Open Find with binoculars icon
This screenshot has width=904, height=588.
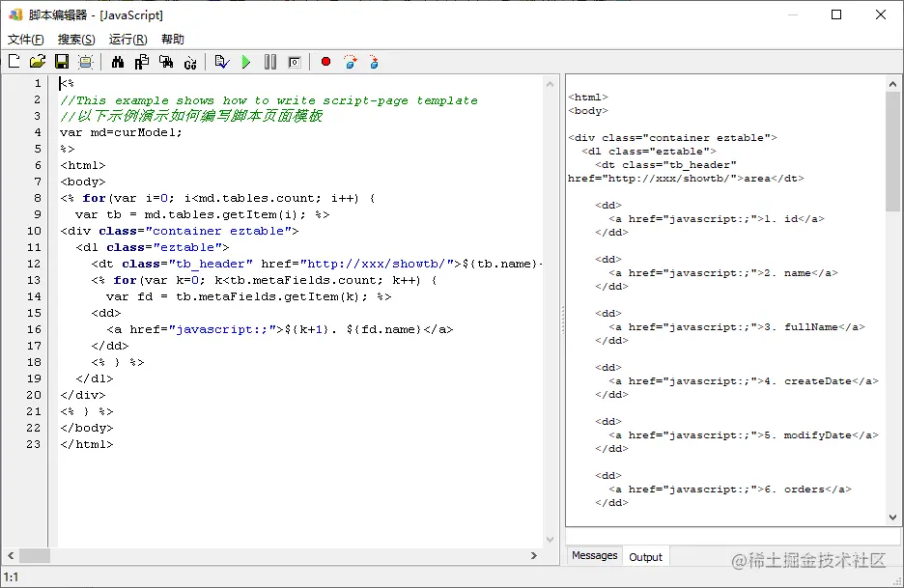(x=118, y=62)
